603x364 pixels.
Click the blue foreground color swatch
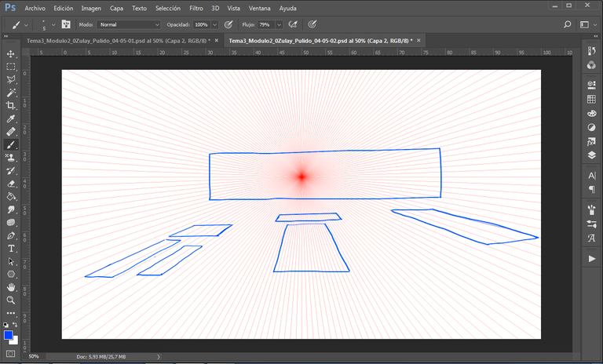[8, 335]
